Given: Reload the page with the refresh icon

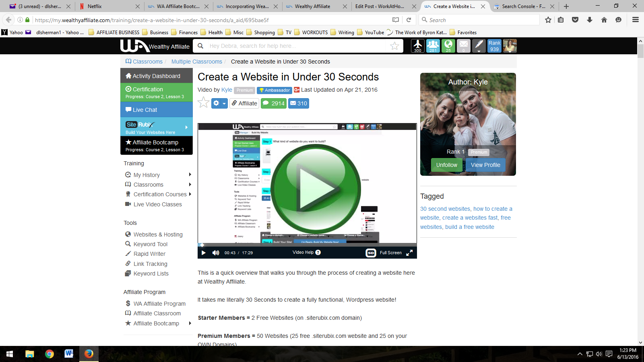Looking at the screenshot, I should [409, 20].
